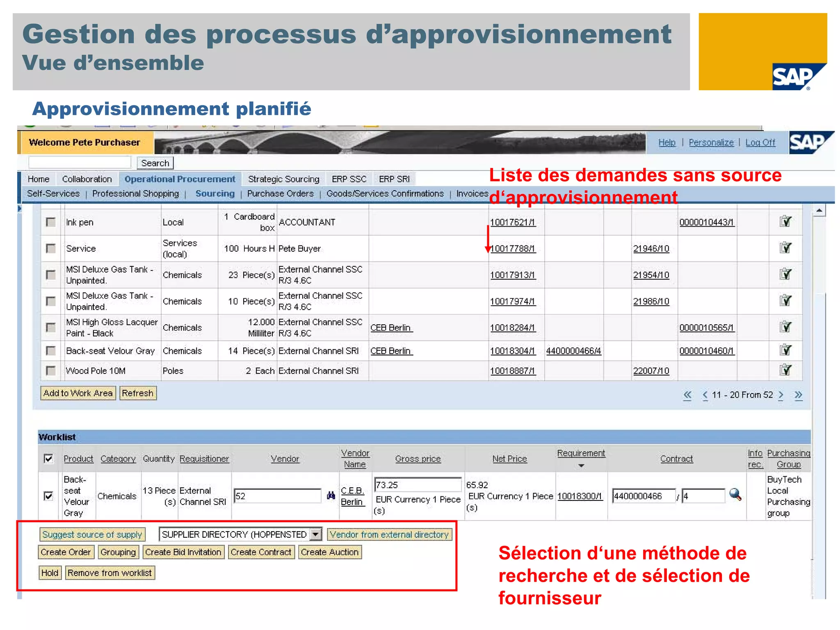Click the action icon for Service row
This screenshot has width=840, height=630.
tap(785, 248)
